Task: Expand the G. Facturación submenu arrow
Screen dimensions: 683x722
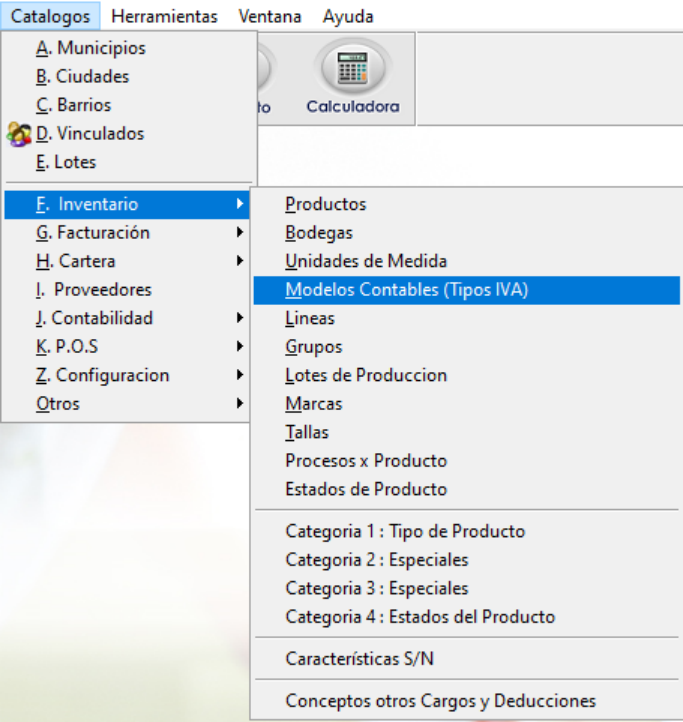Action: tap(239, 232)
